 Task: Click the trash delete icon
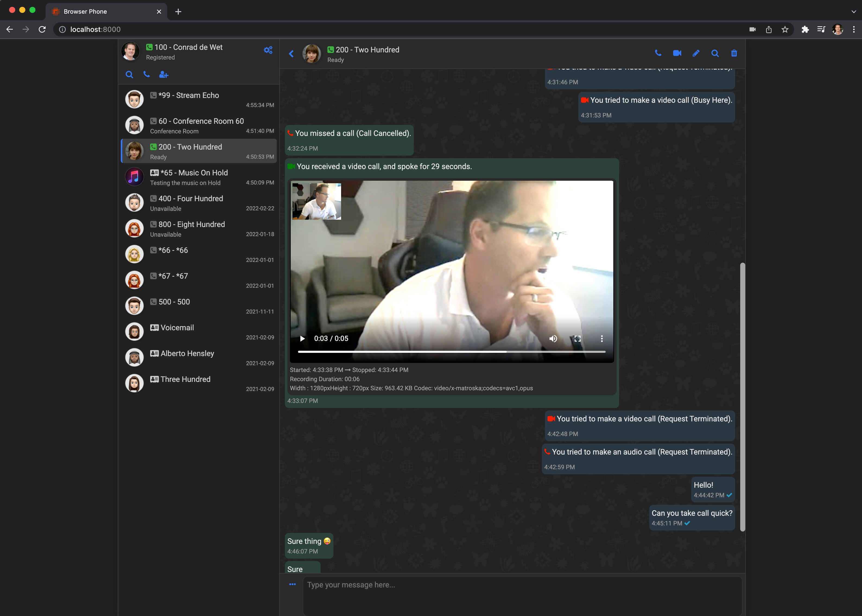pos(734,53)
